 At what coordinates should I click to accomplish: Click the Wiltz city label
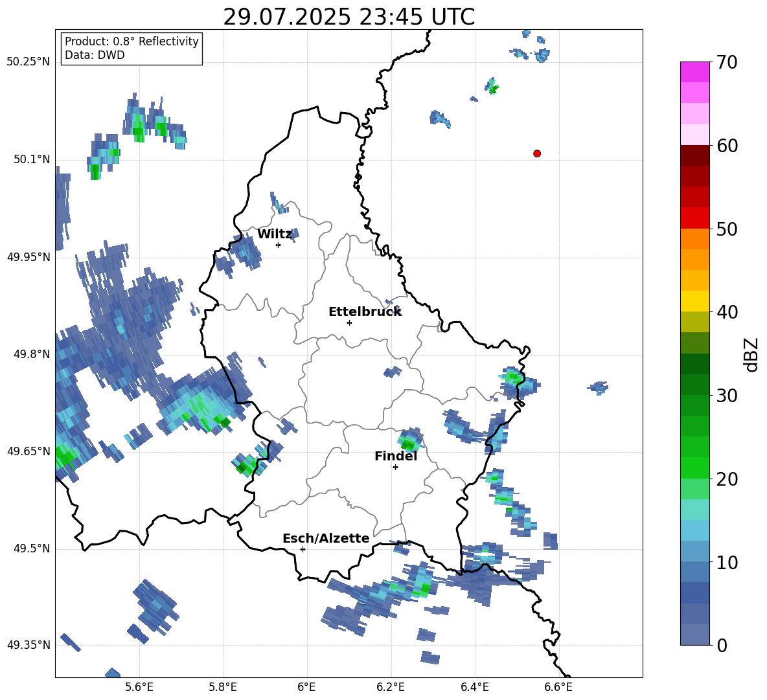tap(275, 234)
